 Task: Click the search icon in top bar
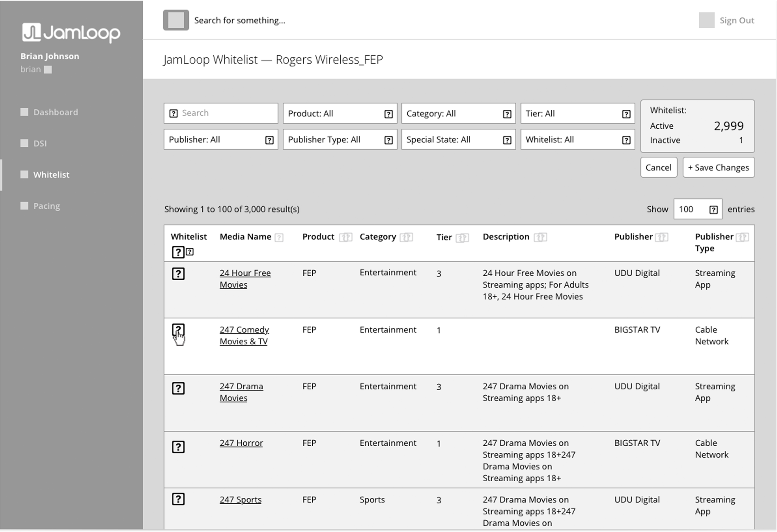point(176,20)
